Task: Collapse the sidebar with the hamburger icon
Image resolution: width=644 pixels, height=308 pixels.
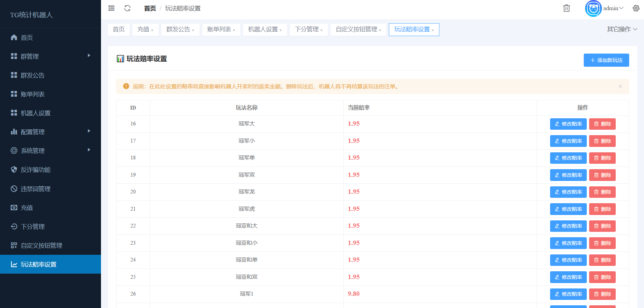Action: pos(111,8)
